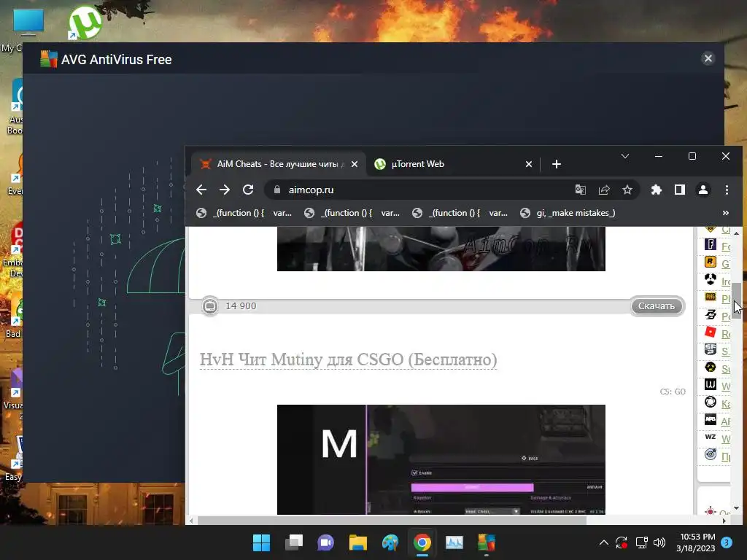Click the Скачать download button
The height and width of the screenshot is (560, 747).
click(657, 306)
